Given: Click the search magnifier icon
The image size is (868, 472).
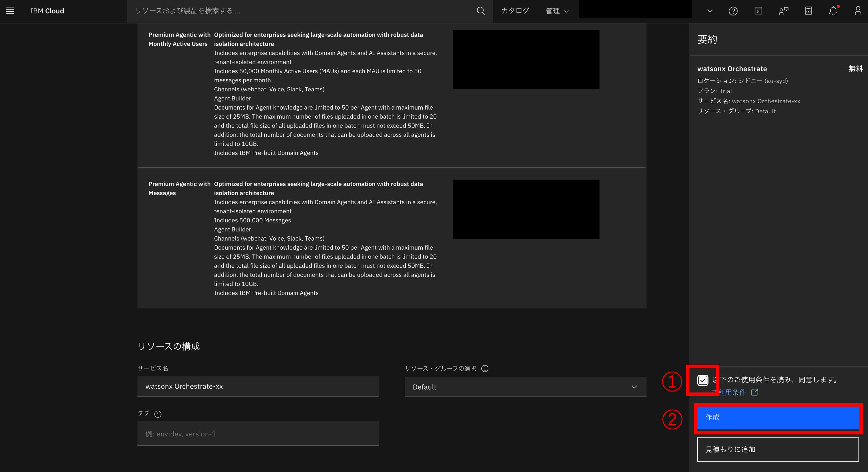Looking at the screenshot, I should tap(481, 11).
